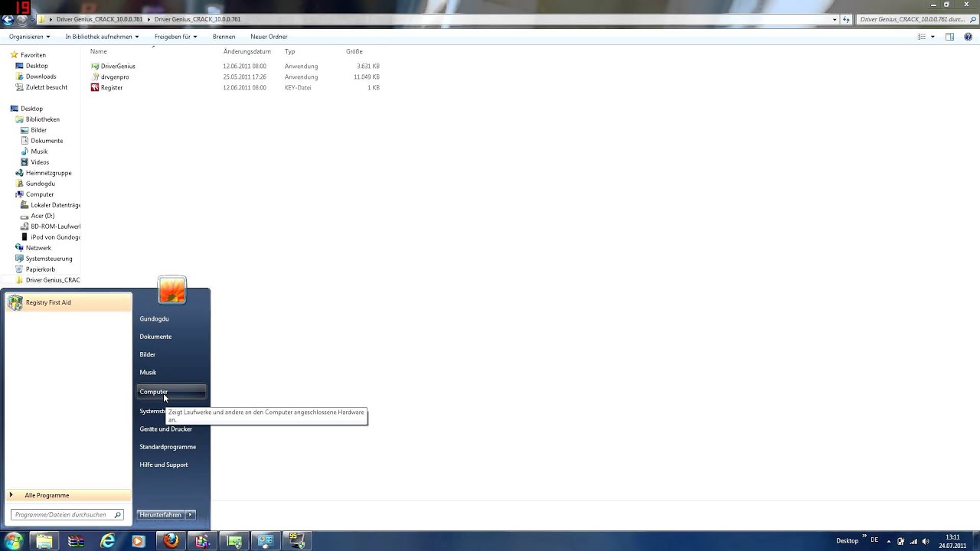The width and height of the screenshot is (980, 551).
Task: Click the user account picture in Start menu
Action: click(x=172, y=290)
